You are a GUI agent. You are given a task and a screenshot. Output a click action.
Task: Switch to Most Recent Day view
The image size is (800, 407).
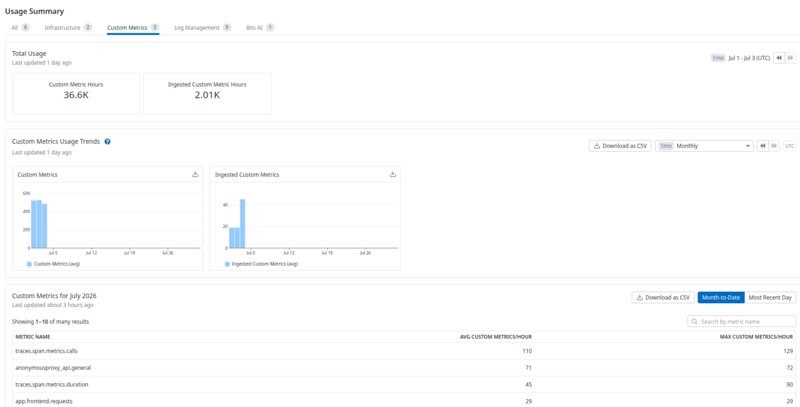(770, 297)
